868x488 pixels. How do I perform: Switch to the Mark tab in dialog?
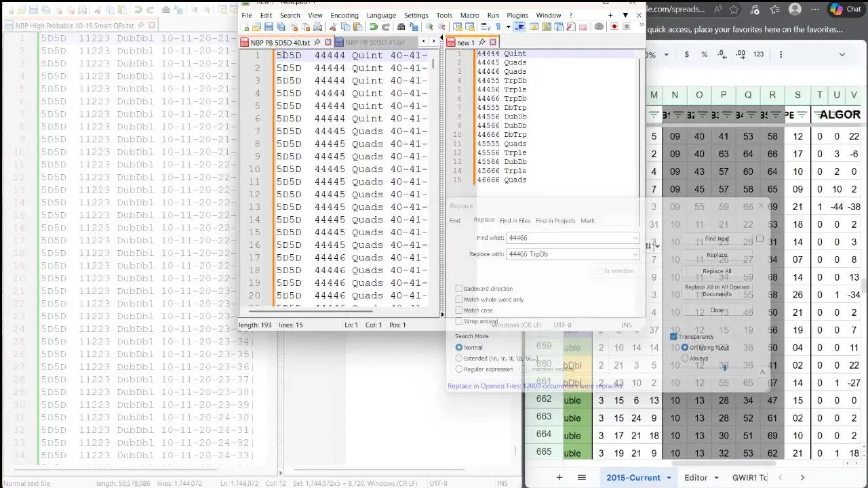[587, 220]
